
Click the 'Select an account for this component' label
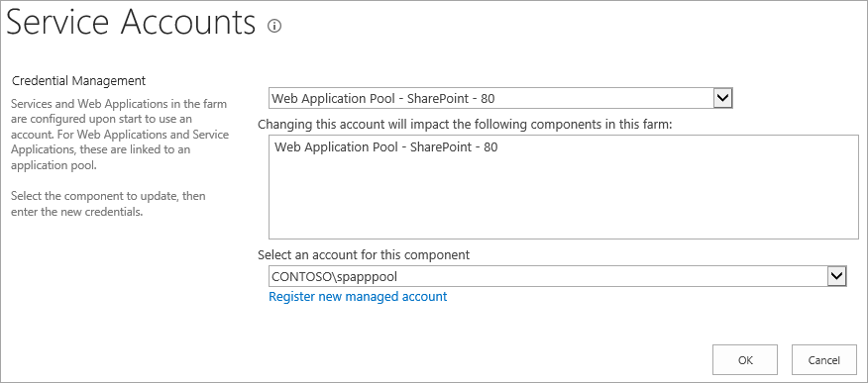tap(364, 254)
